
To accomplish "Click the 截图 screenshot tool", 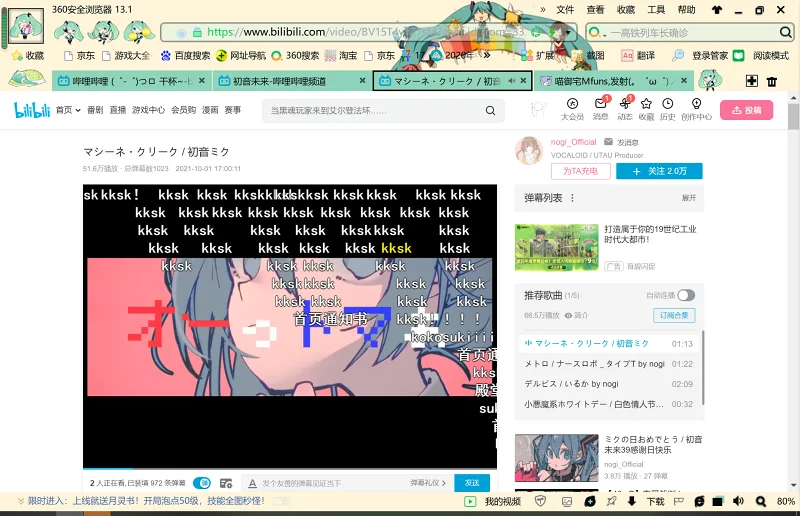I will pyautogui.click(x=588, y=55).
